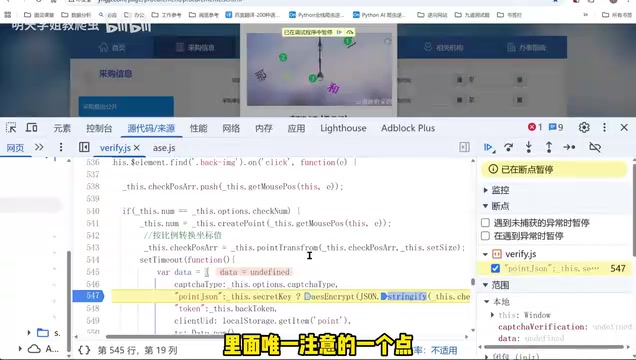Open DevTools settings gear
The image size is (636, 360).
click(584, 128)
